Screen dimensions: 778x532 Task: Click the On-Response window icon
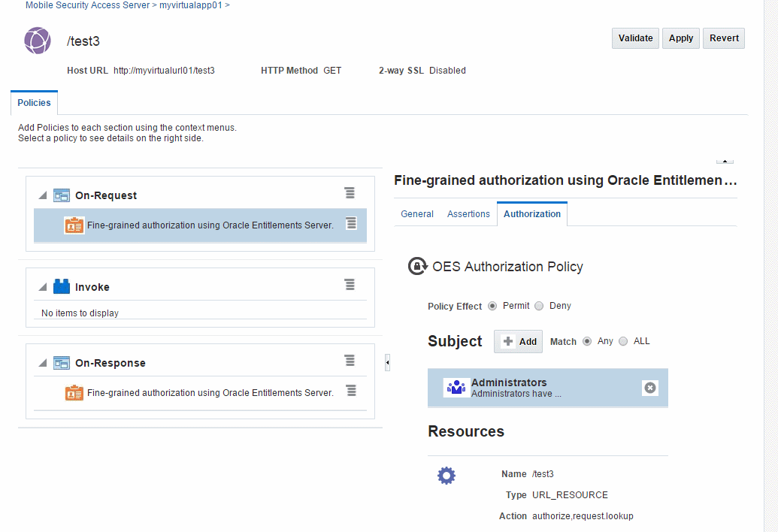pyautogui.click(x=62, y=363)
